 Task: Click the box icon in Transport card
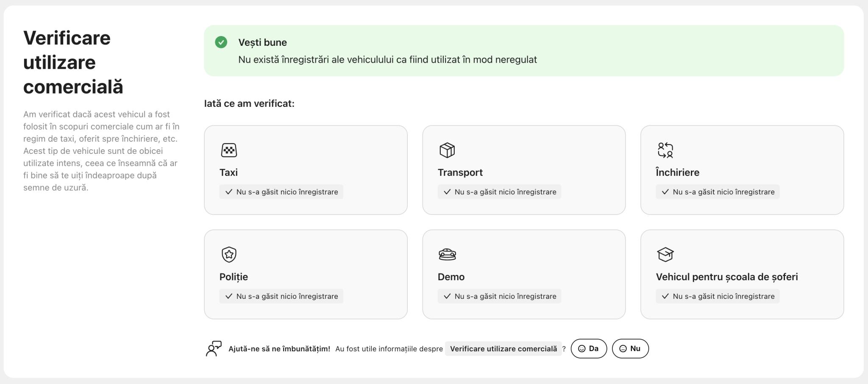point(447,150)
